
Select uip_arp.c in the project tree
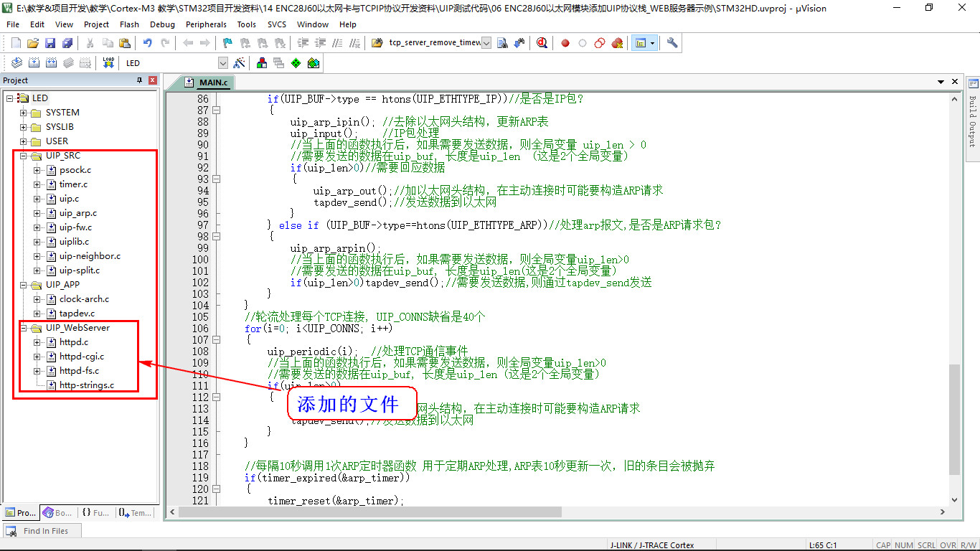(x=78, y=213)
